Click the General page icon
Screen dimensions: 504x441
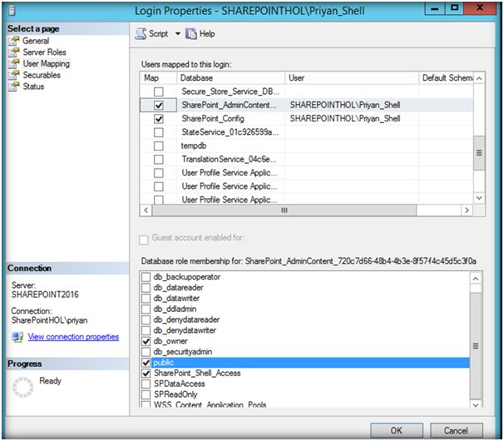tap(14, 41)
